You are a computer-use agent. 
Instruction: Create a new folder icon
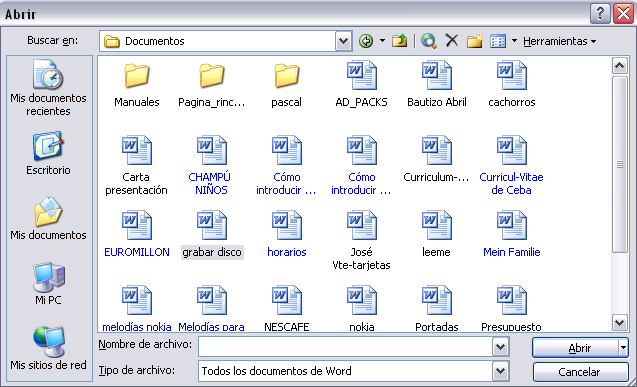point(474,41)
